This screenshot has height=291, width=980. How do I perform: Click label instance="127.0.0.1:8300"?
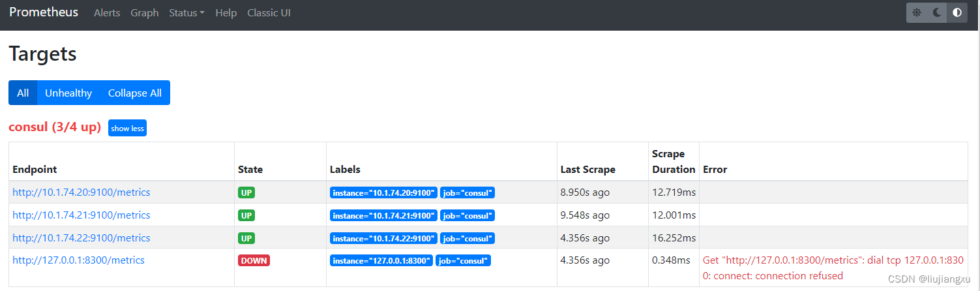[x=381, y=261]
